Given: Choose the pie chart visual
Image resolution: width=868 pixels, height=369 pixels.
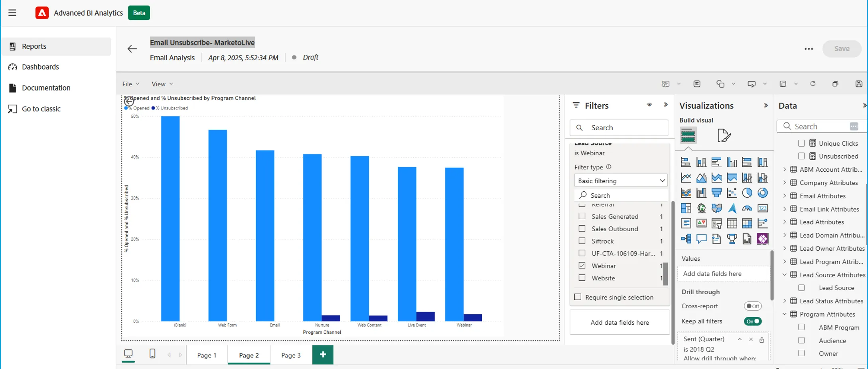Looking at the screenshot, I should click(x=747, y=193).
